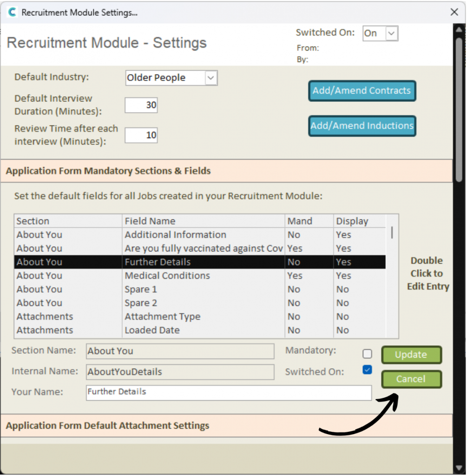Click the Section Name field
Screen dimensions: 467x476
pos(180,351)
